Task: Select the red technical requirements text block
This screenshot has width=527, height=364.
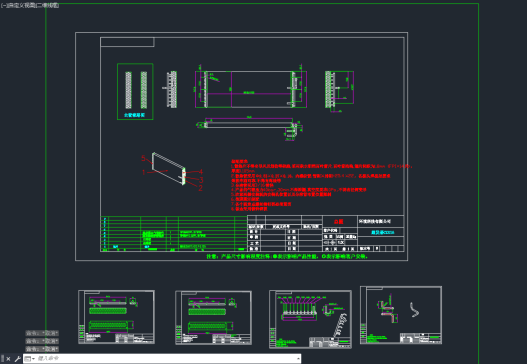Action: (321, 185)
